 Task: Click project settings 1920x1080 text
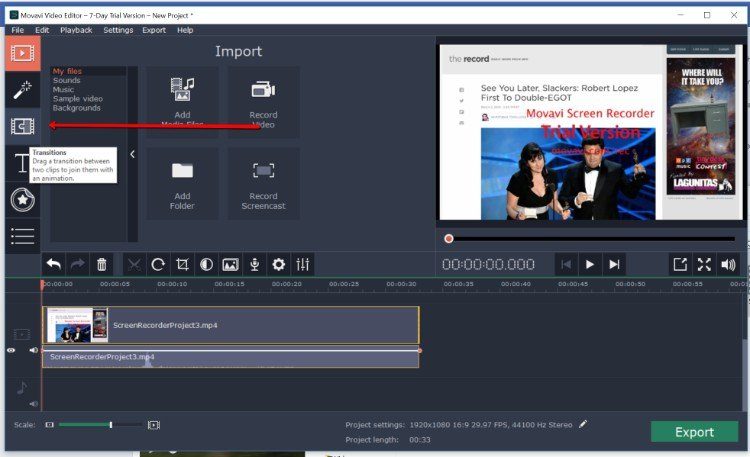(491, 424)
